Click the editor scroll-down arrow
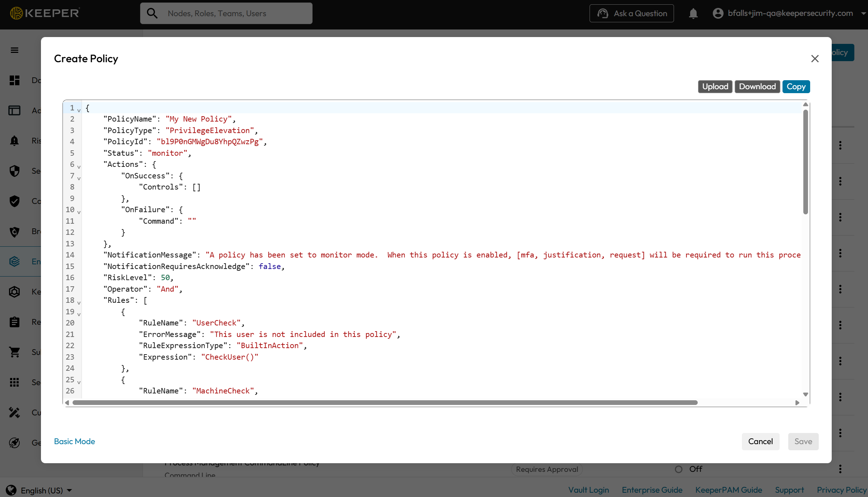This screenshot has width=868, height=497. [x=805, y=394]
